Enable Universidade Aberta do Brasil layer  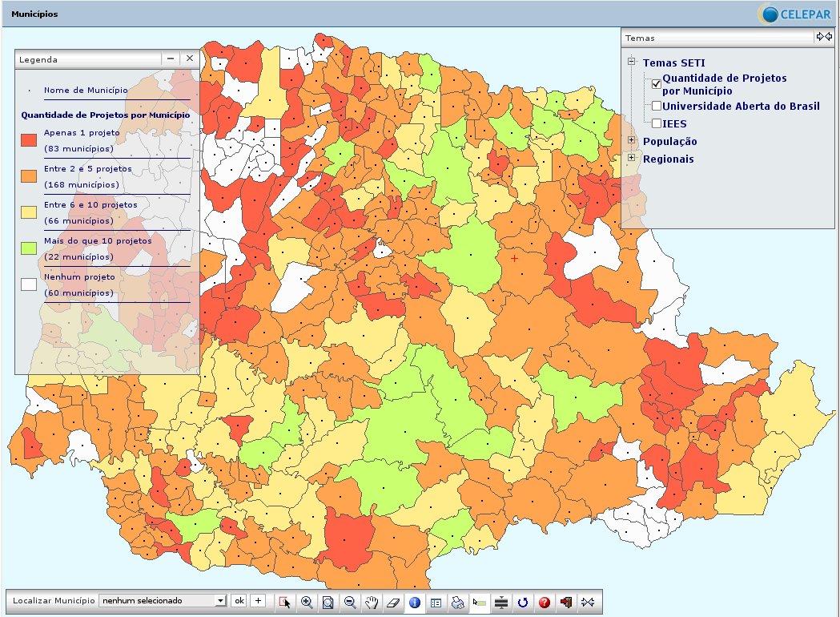point(657,106)
